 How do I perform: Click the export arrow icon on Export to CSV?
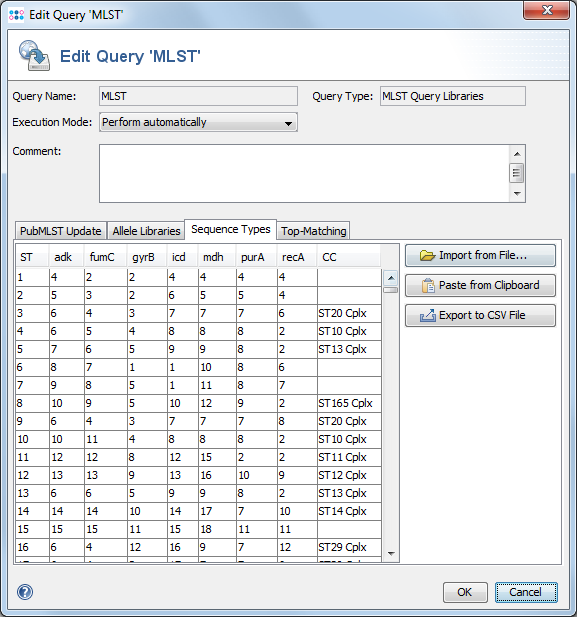point(428,316)
